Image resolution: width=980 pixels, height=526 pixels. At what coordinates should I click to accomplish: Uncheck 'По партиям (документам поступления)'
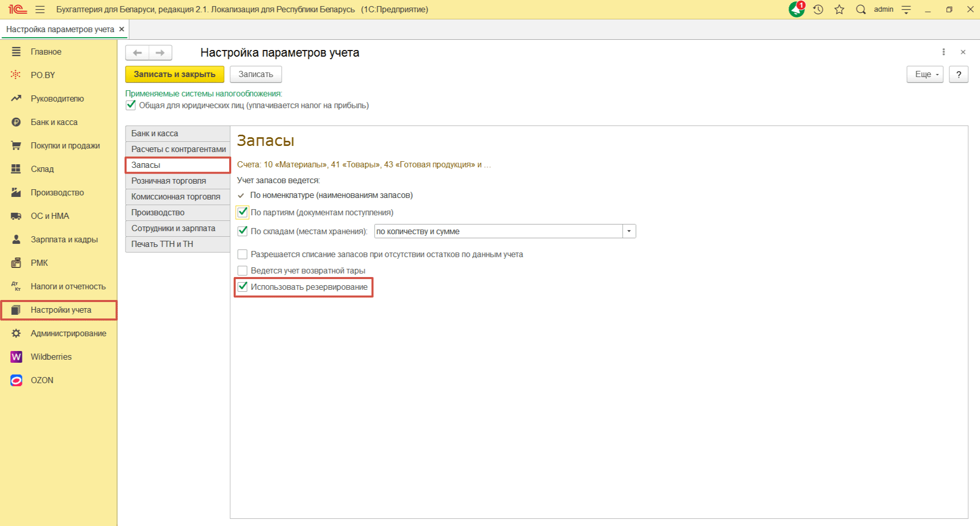tap(243, 212)
